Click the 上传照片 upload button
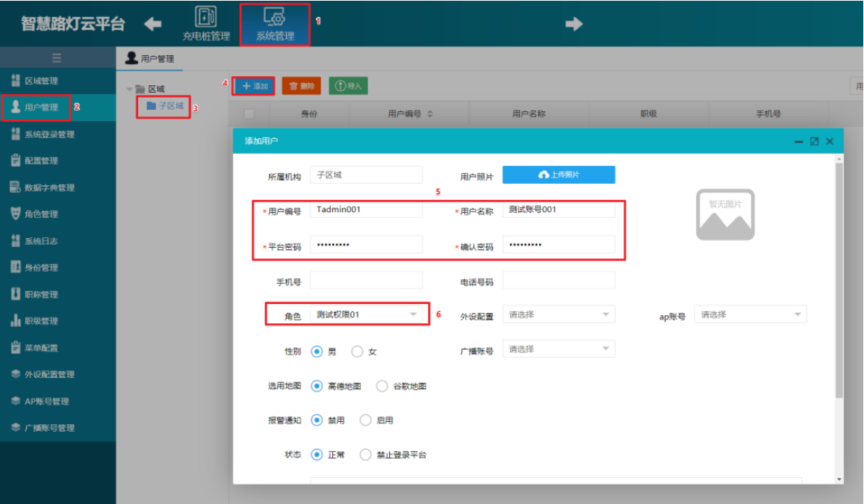Viewport: 864px width, 504px height. (x=559, y=174)
